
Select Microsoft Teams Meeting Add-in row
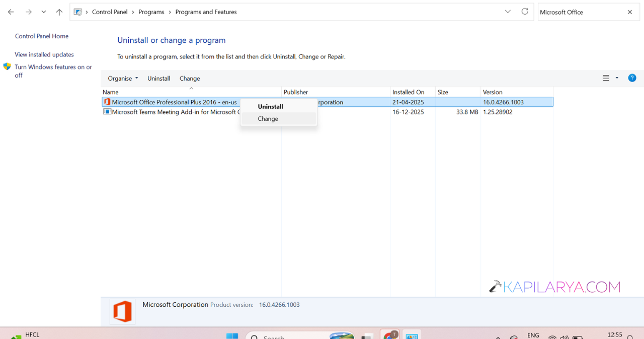327,112
